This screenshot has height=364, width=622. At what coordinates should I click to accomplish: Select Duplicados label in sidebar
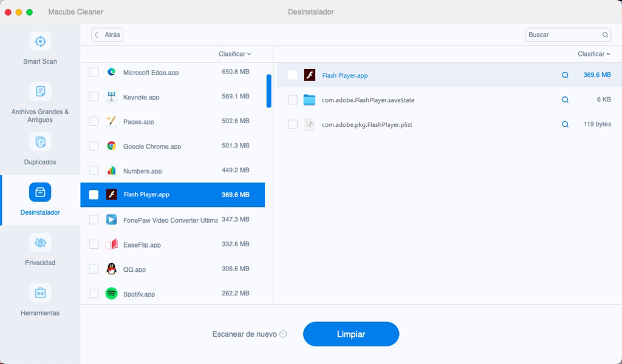pos(40,162)
